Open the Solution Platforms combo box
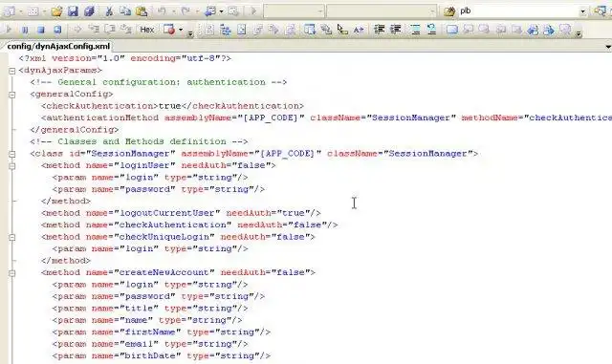Screen dimensions: 612x364 coord(382,11)
